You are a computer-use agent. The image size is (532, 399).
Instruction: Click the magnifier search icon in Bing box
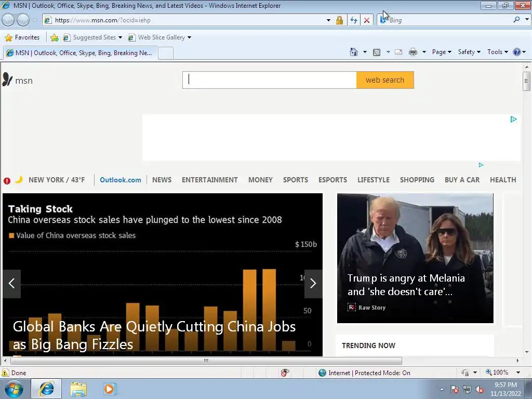coord(517,20)
